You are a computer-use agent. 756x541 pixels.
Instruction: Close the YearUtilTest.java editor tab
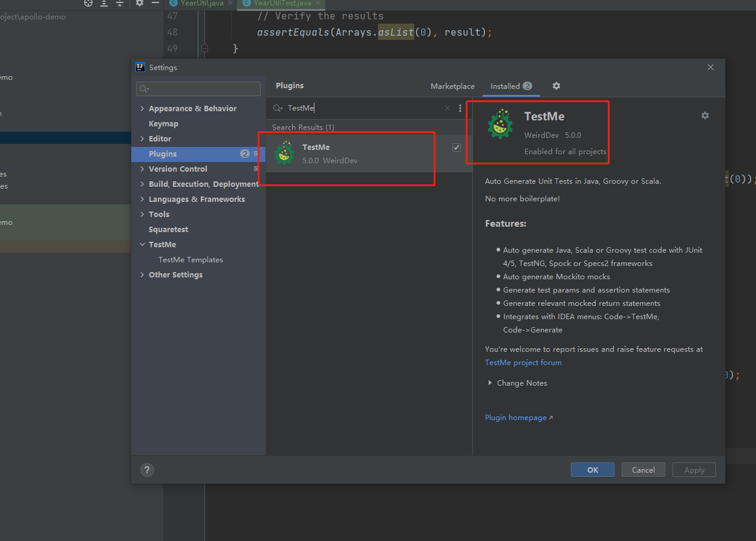point(318,3)
